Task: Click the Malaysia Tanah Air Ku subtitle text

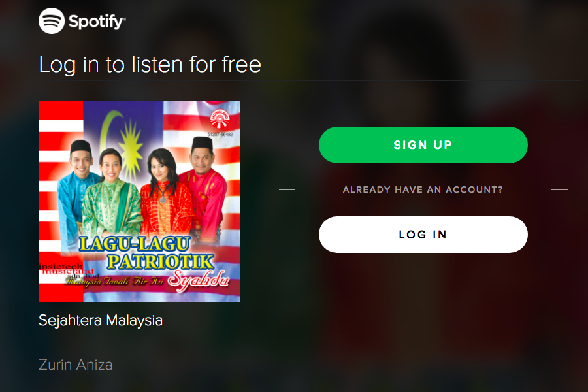Action: point(114,281)
